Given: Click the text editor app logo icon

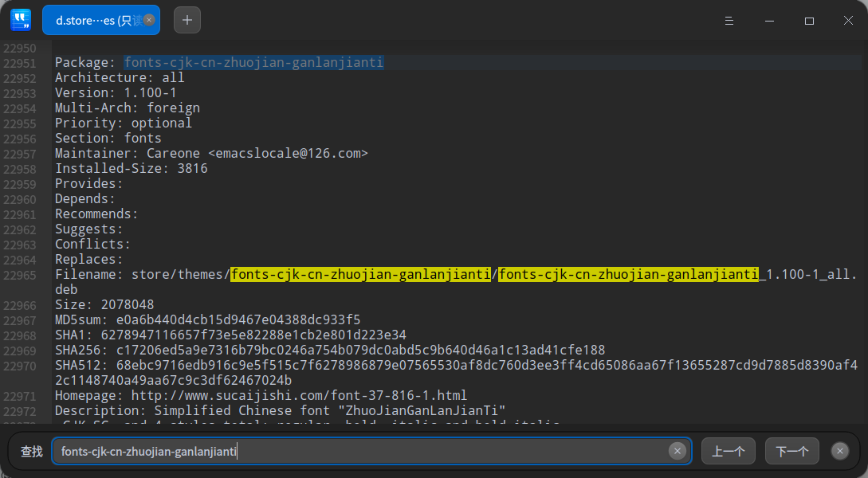Looking at the screenshot, I should 21,20.
